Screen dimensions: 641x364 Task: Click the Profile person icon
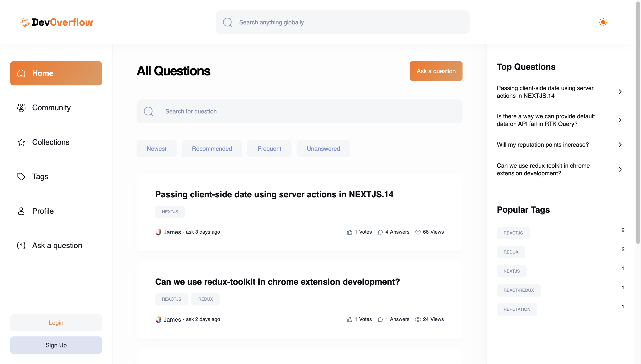click(21, 211)
